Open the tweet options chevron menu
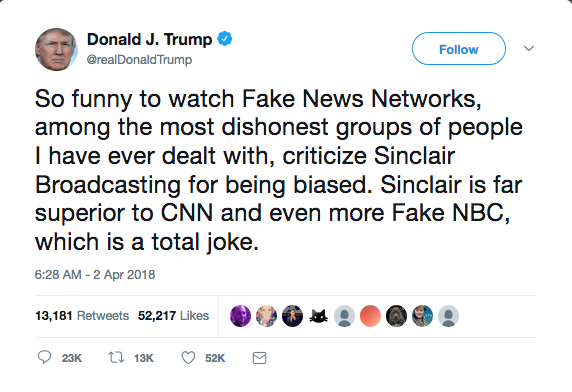572x392 pixels. click(x=529, y=48)
